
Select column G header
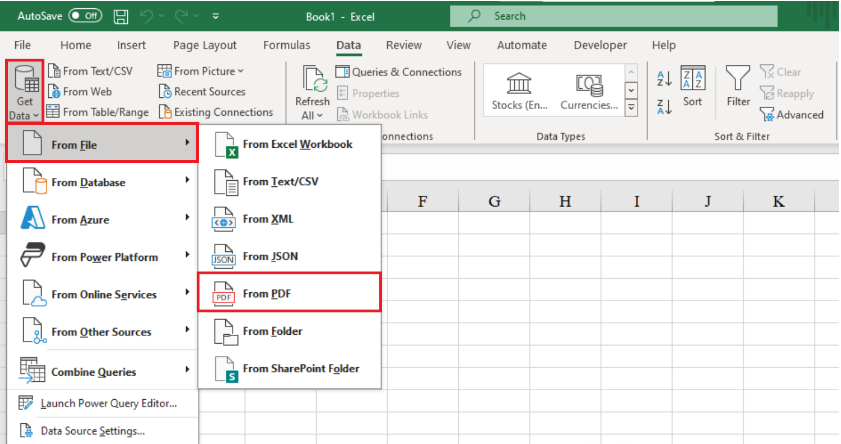[494, 202]
